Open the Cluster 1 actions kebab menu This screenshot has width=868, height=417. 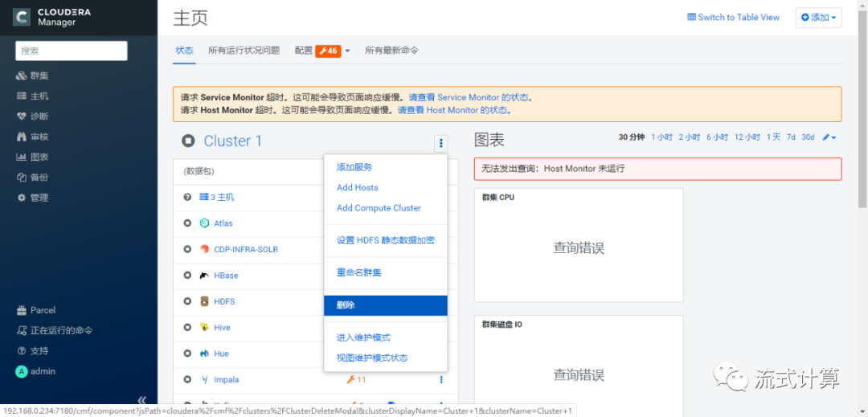click(x=440, y=143)
